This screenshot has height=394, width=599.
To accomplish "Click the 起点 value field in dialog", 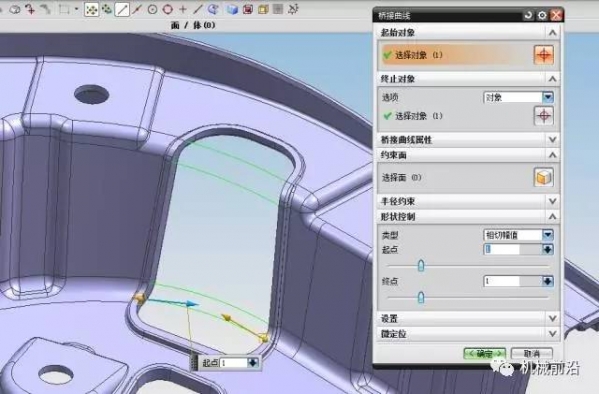I will [x=502, y=250].
